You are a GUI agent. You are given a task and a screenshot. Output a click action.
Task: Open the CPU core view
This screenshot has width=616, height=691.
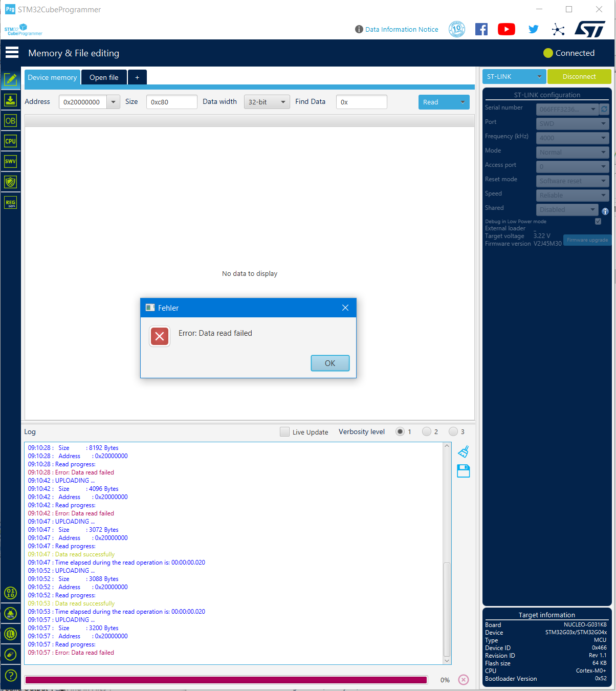pos(10,140)
